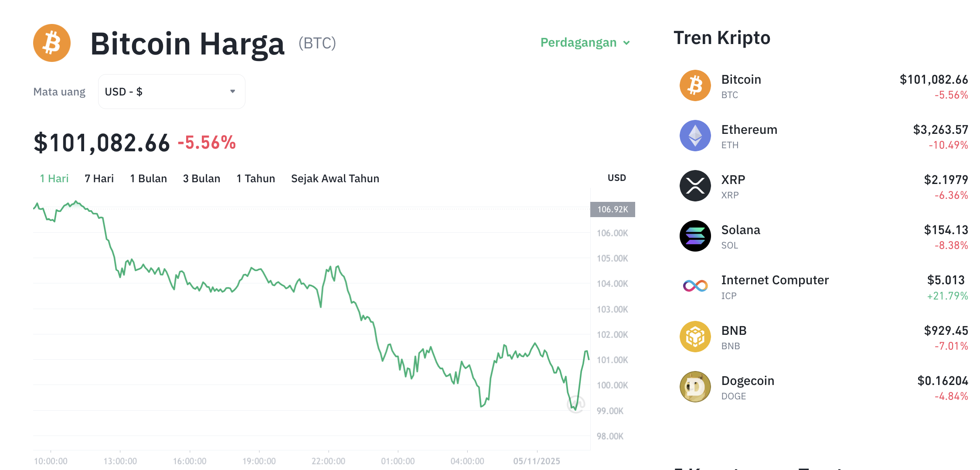The height and width of the screenshot is (470, 980).
Task: Open the 3 Bulan price chart
Action: click(x=201, y=178)
